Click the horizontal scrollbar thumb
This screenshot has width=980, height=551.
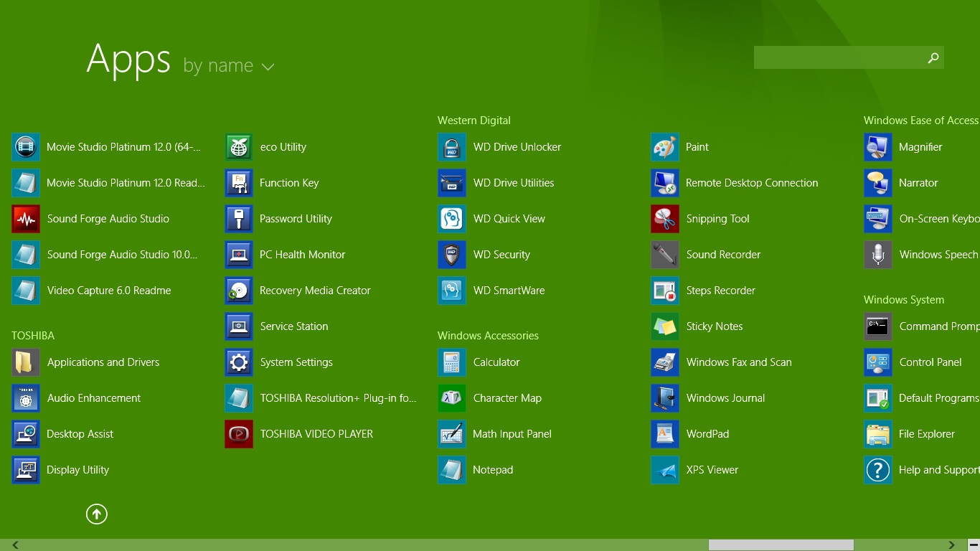(781, 545)
